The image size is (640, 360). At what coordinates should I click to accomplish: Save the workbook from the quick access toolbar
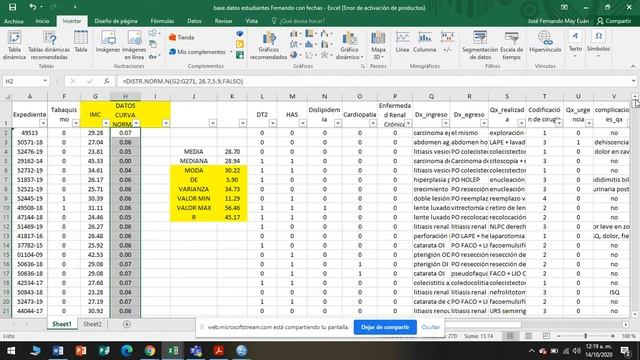[13, 7]
